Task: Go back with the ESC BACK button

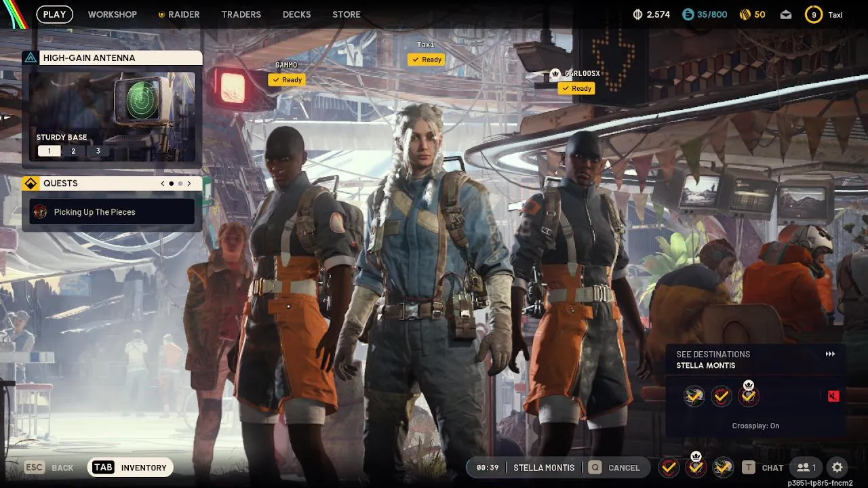Action: (x=49, y=468)
